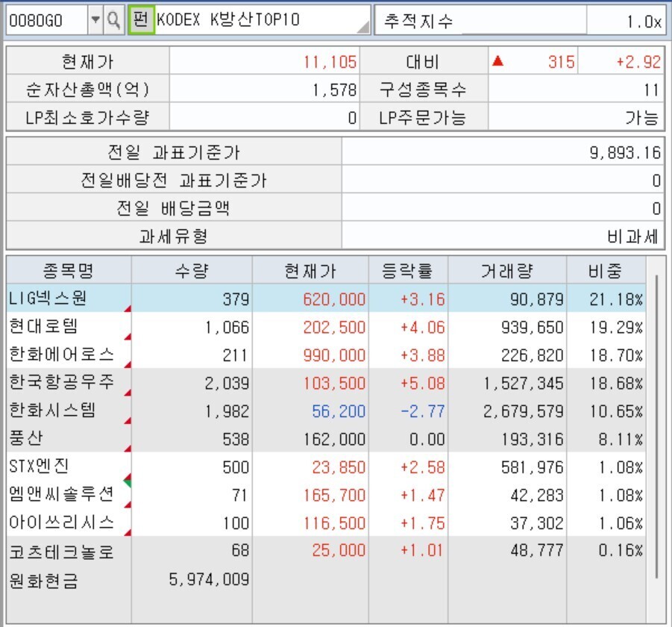672x627 pixels.
Task: Click the 0080G0 stock code input field
Action: point(47,19)
